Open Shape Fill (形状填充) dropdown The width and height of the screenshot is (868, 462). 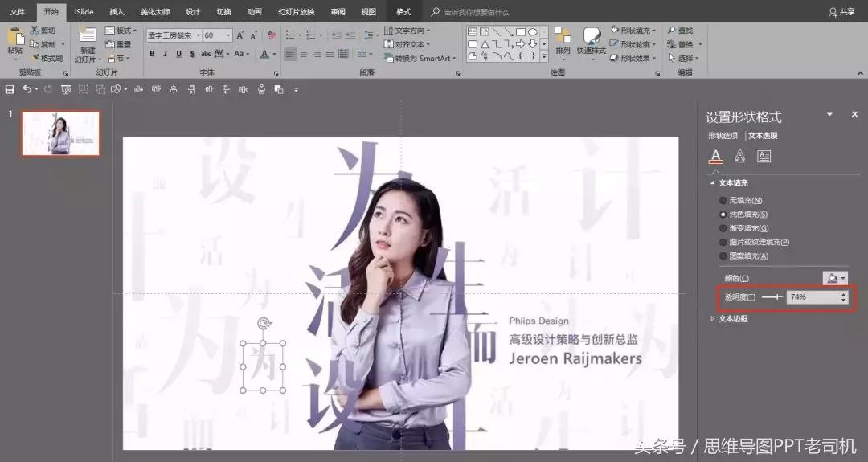(633, 30)
